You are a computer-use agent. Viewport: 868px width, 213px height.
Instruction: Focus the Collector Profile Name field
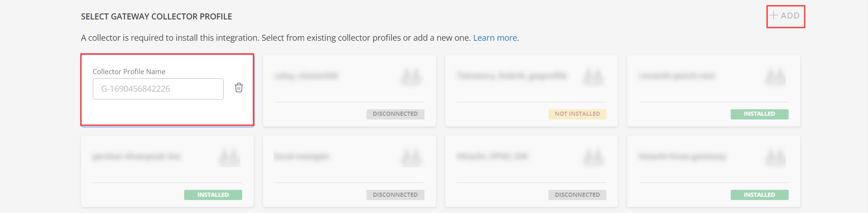click(x=158, y=89)
